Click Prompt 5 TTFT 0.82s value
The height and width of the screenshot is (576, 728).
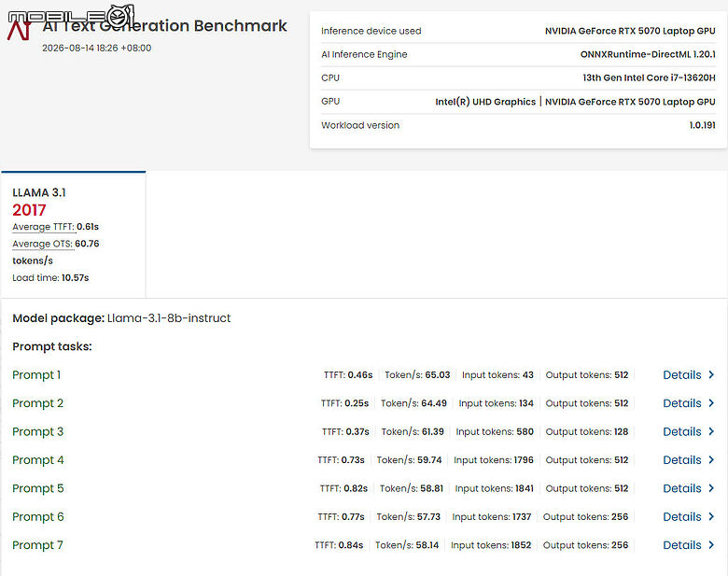click(x=356, y=488)
